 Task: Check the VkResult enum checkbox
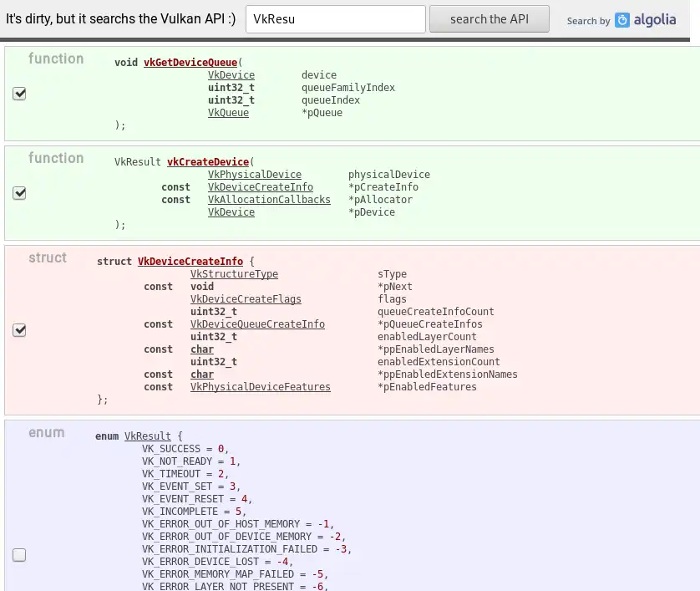point(19,555)
